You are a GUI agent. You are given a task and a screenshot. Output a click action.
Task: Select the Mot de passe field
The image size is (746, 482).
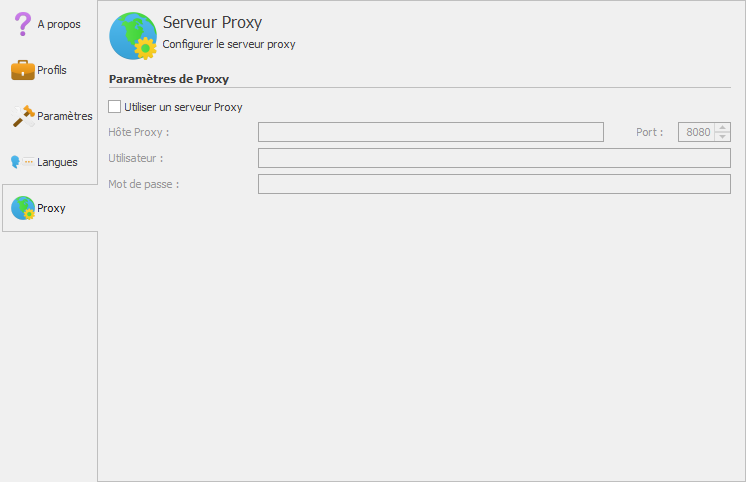(x=494, y=184)
